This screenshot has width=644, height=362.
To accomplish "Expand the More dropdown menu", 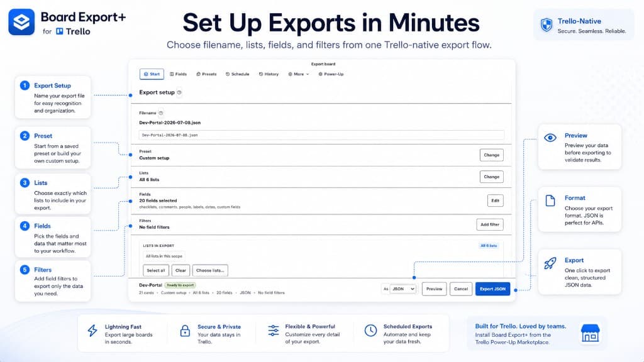I will click(299, 74).
